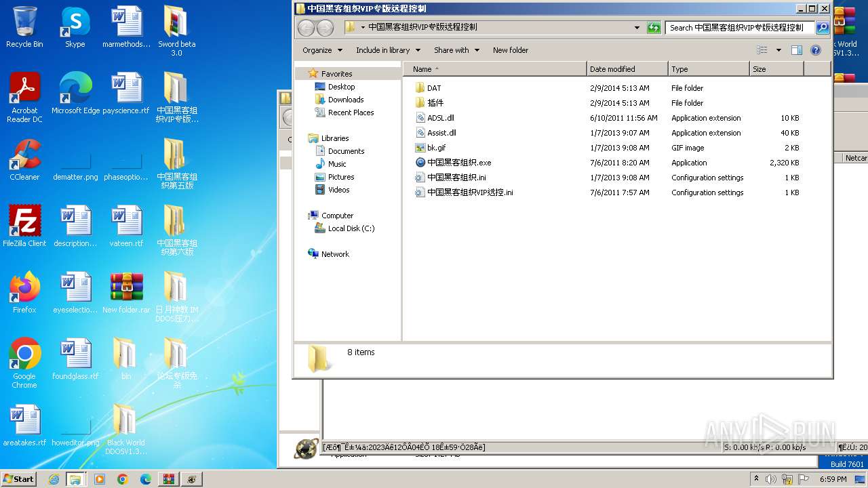Click the New folder button

[x=511, y=50]
